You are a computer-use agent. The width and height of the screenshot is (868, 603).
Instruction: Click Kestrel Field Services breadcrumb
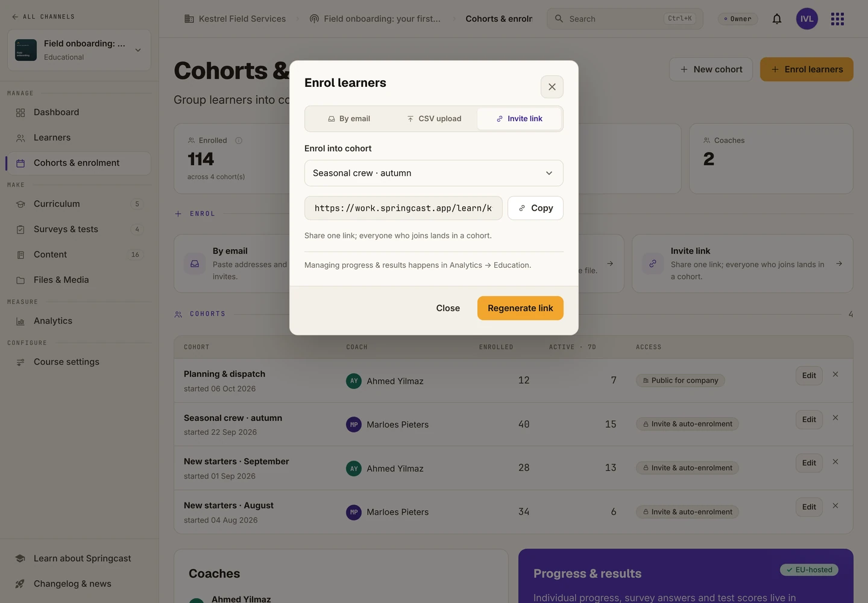pyautogui.click(x=234, y=19)
